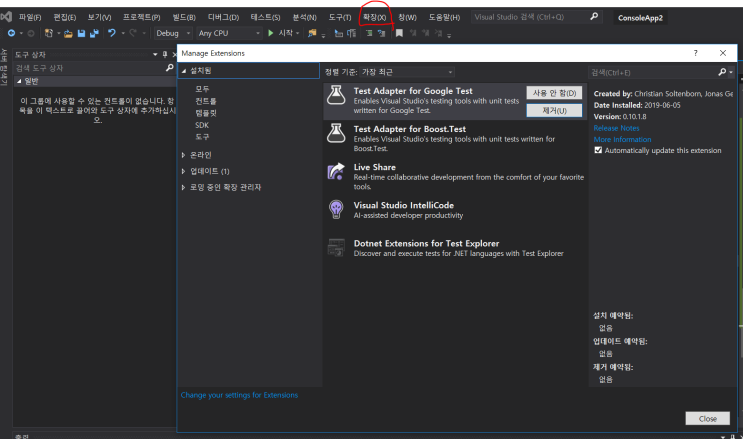Expand the 온라인 category
Viewport: 743px width, 439px height.
click(183, 155)
